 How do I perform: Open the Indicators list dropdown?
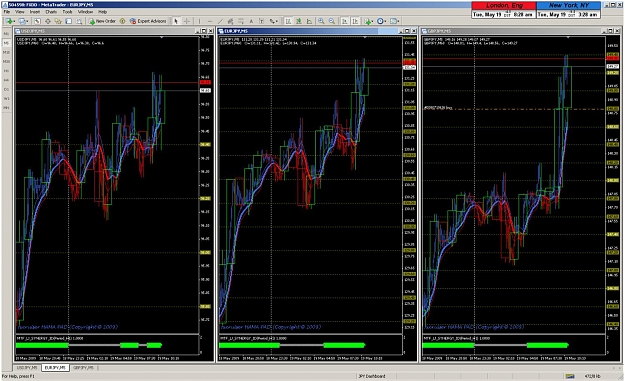click(x=368, y=21)
